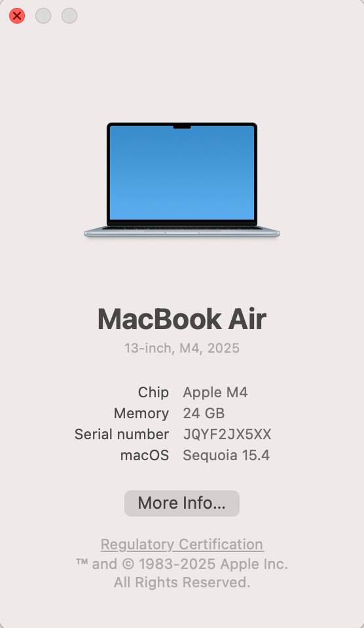Click the Apple Inc. copyright text
364x628 pixels.
click(182, 564)
